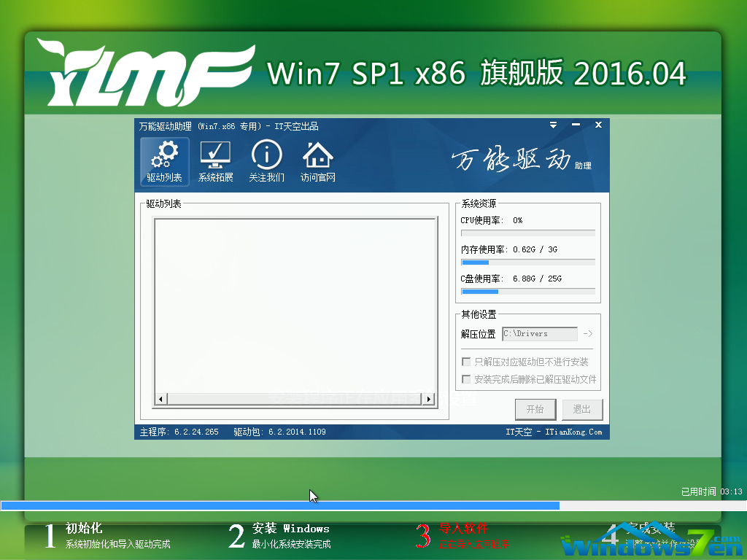Open 系统拓展 (System Extension) panel
Viewport: 747px width, 560px height.
click(x=215, y=161)
